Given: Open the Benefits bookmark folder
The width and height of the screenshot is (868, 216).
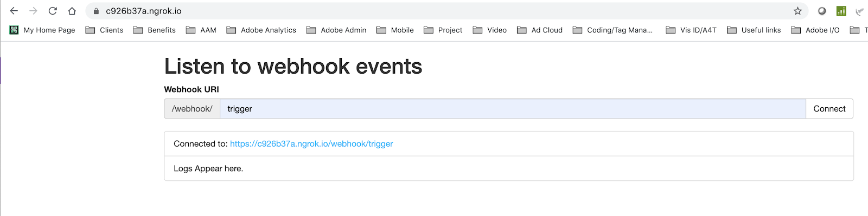Looking at the screenshot, I should point(155,30).
